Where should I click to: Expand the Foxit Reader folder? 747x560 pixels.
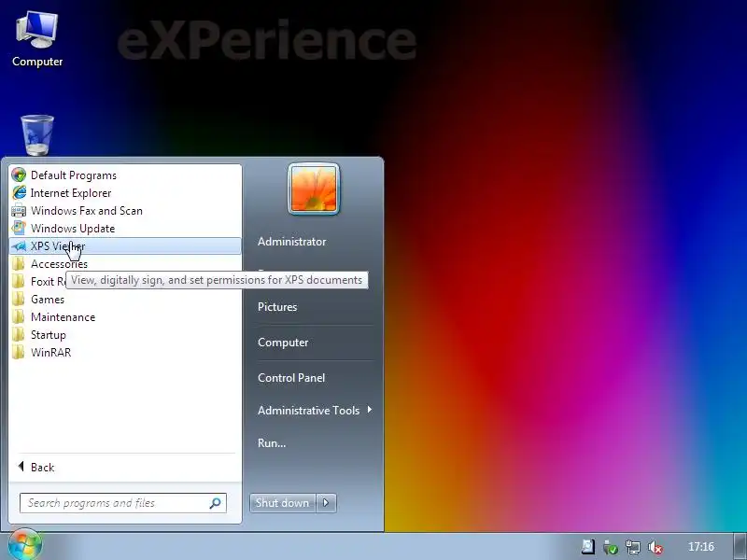pyautogui.click(x=37, y=282)
